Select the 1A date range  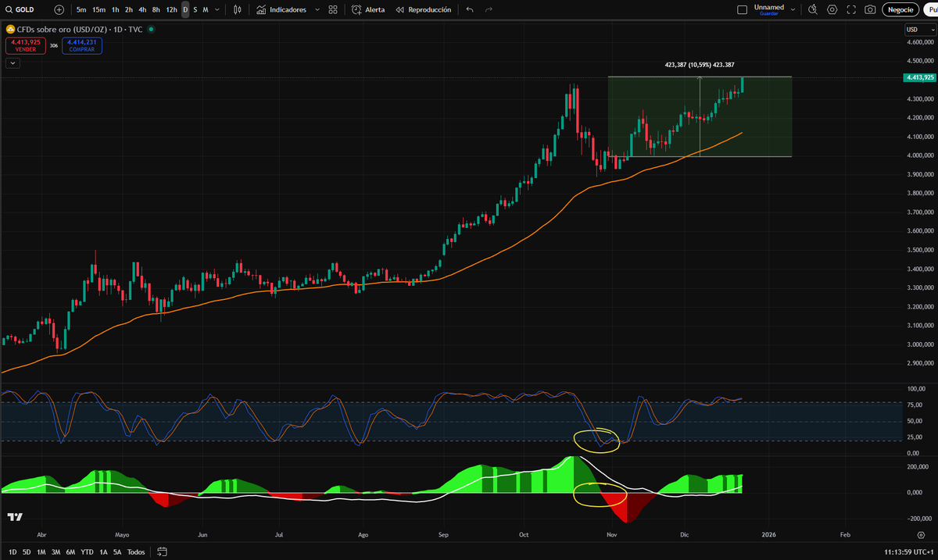pyautogui.click(x=103, y=552)
